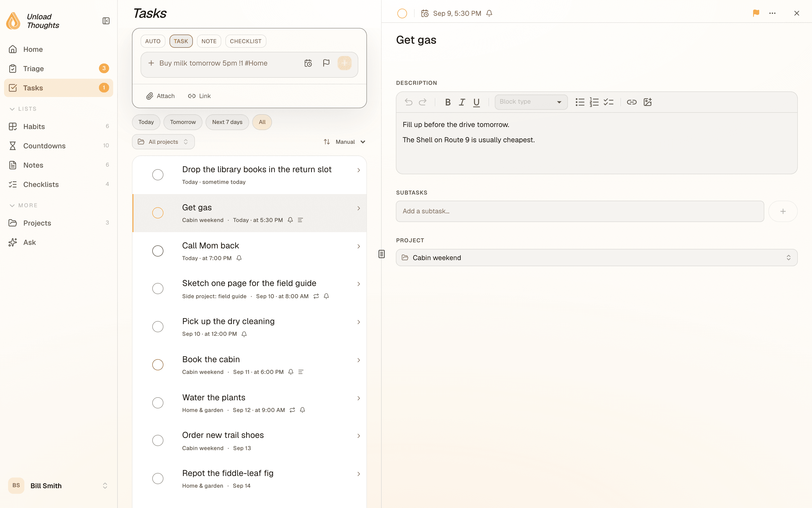This screenshot has width=812, height=508.
Task: Check off 'Pick up the dry cleaning'
Action: coord(158,327)
